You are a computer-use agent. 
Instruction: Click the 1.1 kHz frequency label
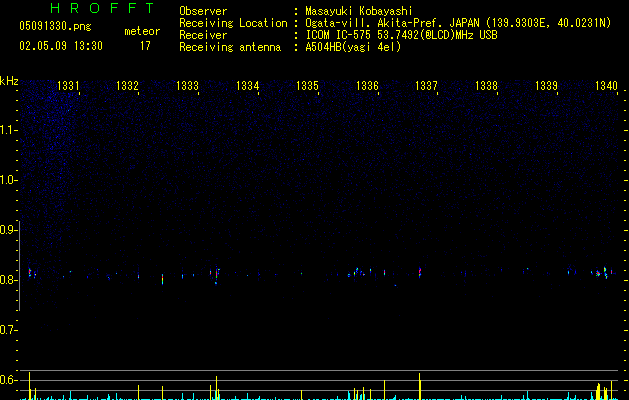click(x=8, y=130)
